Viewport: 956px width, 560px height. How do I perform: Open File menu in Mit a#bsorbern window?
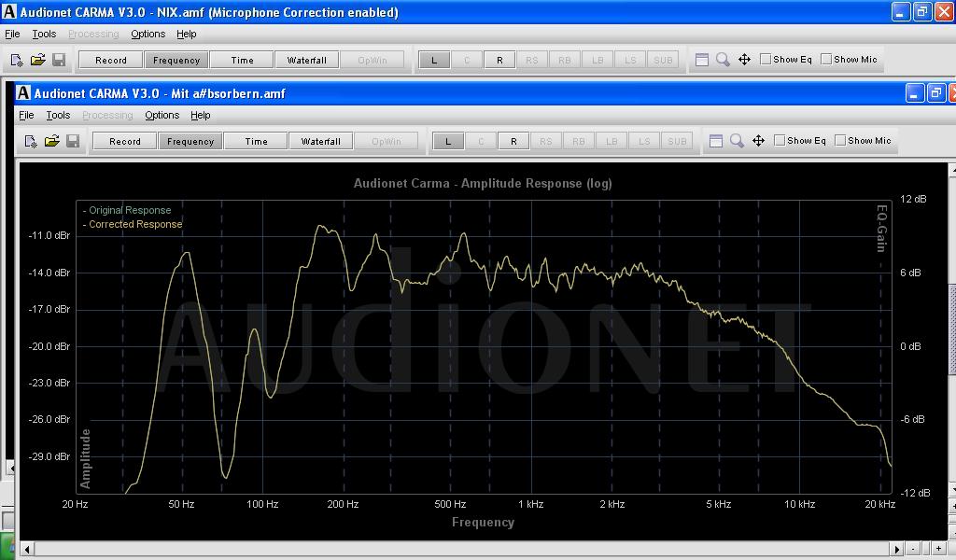tap(26, 115)
